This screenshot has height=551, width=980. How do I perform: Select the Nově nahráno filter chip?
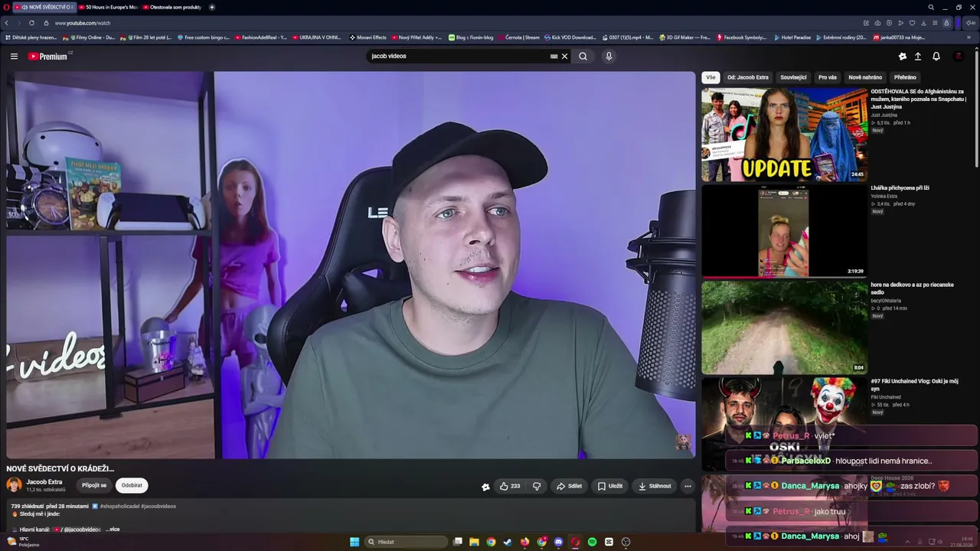point(865,77)
